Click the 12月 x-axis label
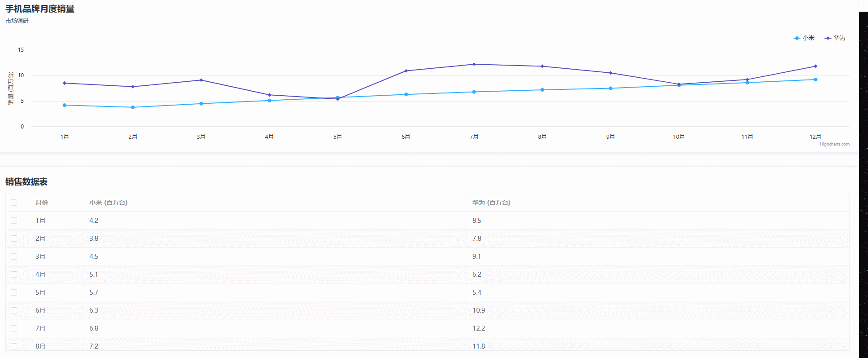This screenshot has height=358, width=868. click(x=815, y=137)
